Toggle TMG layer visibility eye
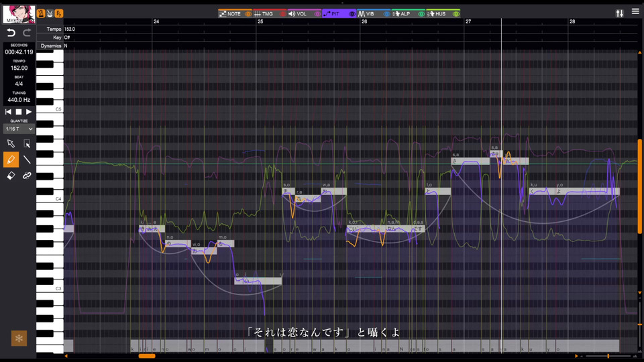 pos(282,14)
